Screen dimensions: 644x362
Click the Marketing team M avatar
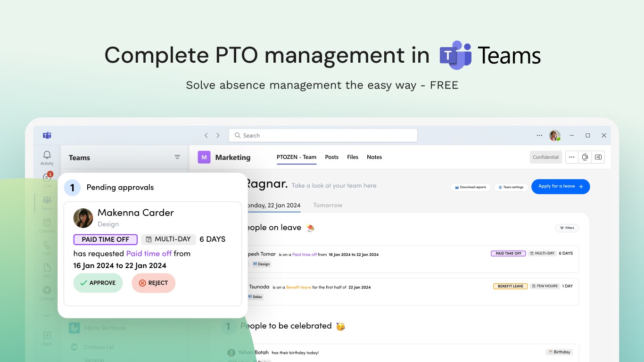point(204,157)
